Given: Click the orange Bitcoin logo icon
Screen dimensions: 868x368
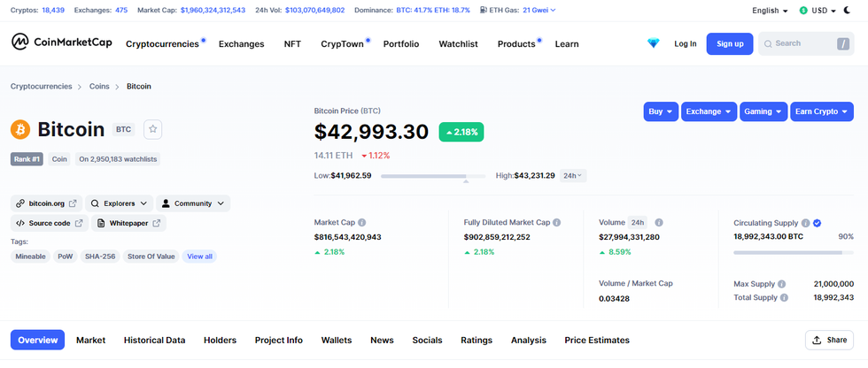Looking at the screenshot, I should click(x=20, y=129).
